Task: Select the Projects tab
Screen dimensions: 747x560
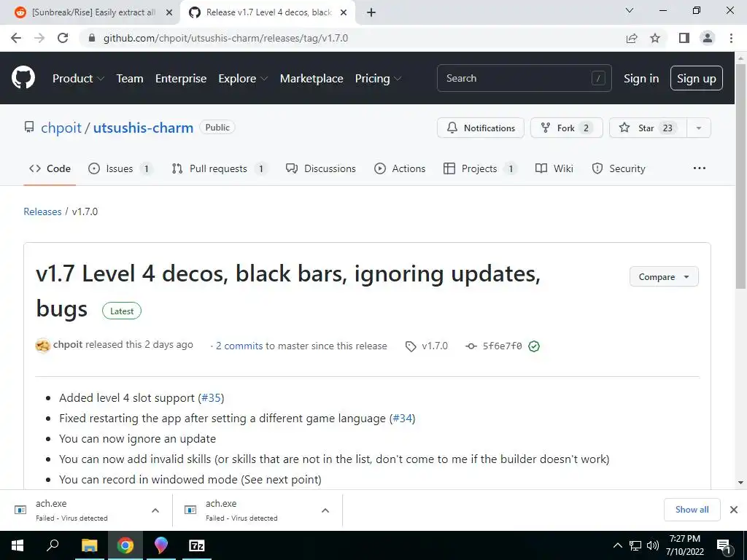Action: coord(480,168)
